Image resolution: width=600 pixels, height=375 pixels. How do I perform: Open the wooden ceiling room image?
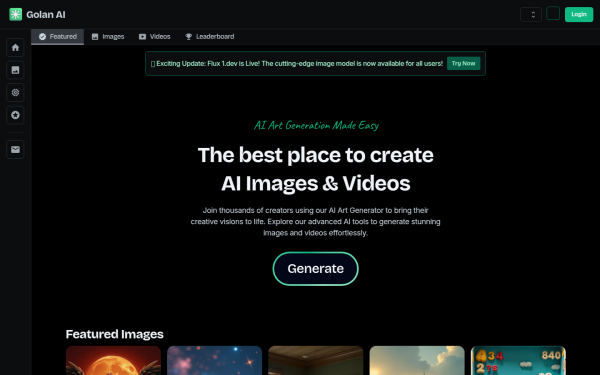click(316, 360)
